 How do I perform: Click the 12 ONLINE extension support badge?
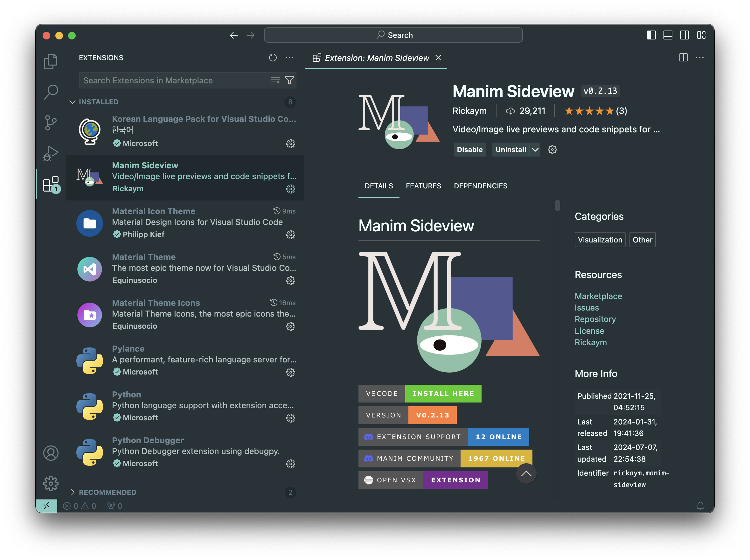(498, 437)
